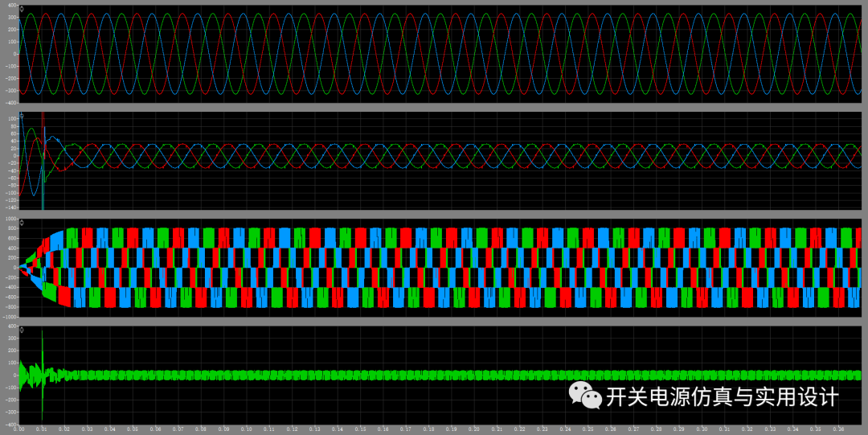
Task: Click the pin icon in the second current plot
Action: tap(22, 115)
